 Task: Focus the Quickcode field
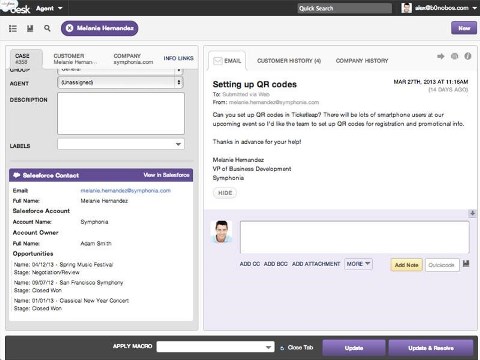(442, 265)
